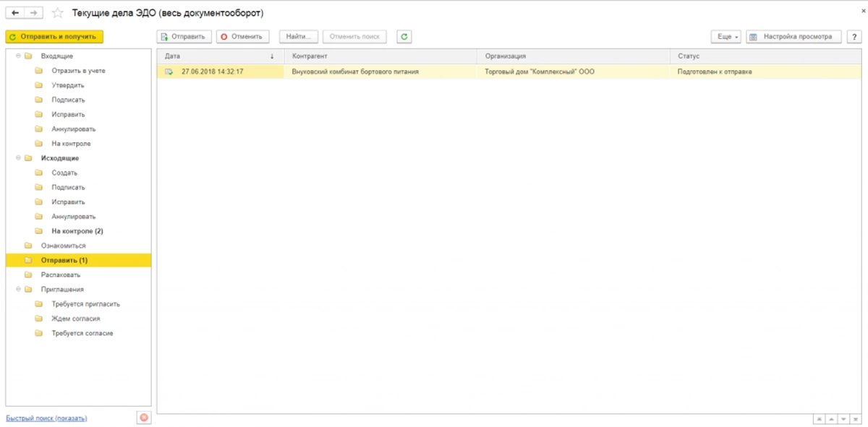Select the Входящие tree label

click(57, 56)
